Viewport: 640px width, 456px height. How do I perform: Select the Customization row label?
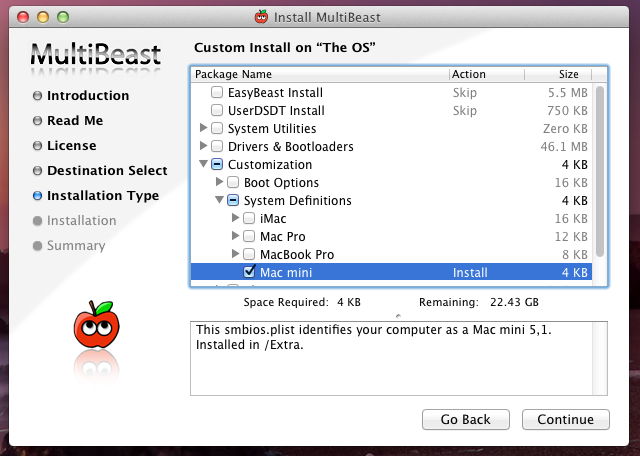tap(270, 165)
